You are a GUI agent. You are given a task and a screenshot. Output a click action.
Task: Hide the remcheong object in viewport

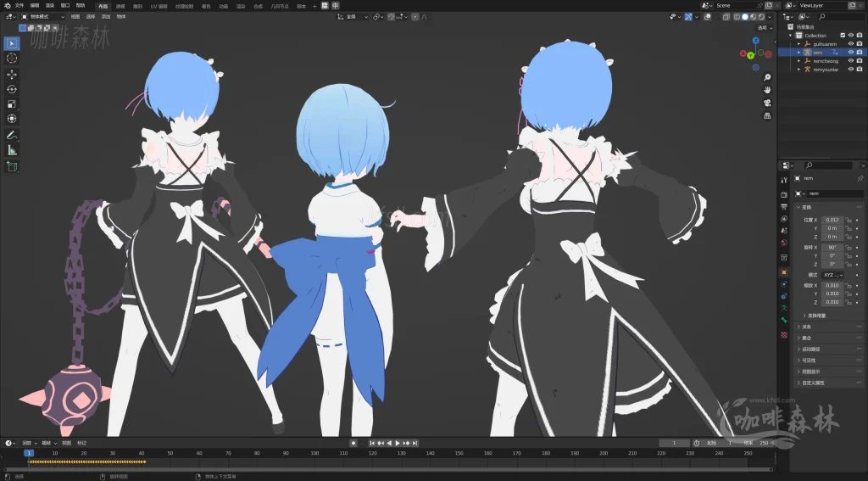851,61
